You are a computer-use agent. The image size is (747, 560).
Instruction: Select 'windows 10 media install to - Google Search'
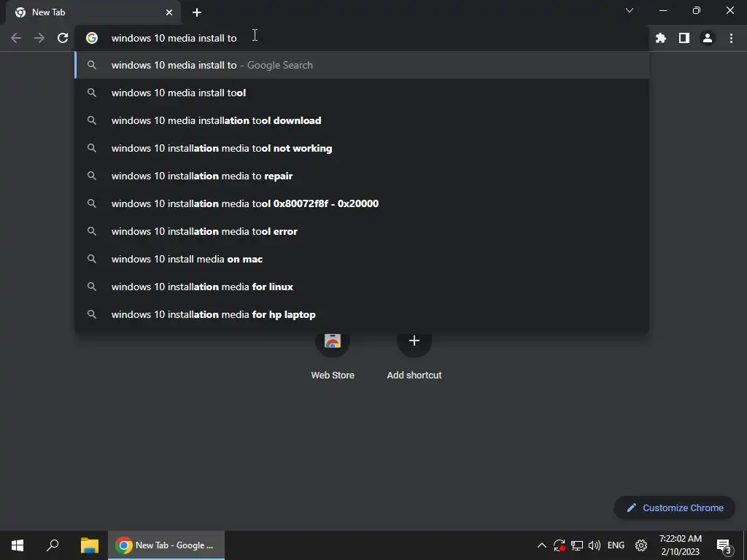pyautogui.click(x=362, y=65)
